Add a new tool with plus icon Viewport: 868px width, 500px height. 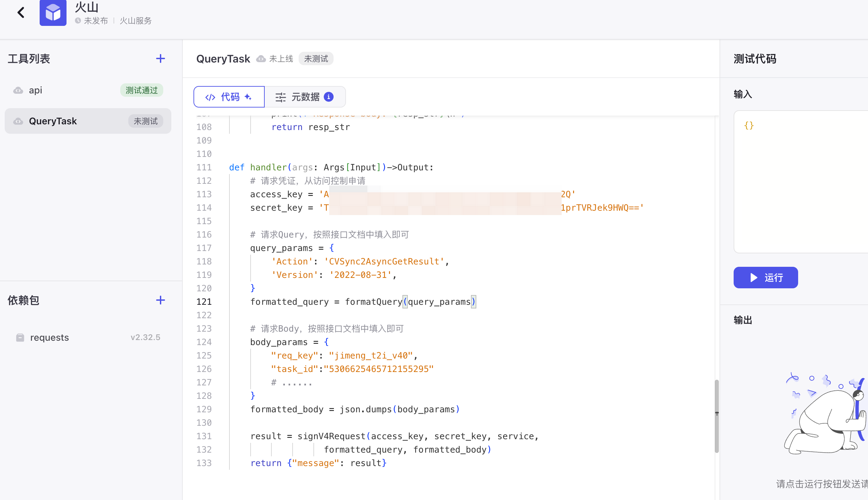pos(160,59)
